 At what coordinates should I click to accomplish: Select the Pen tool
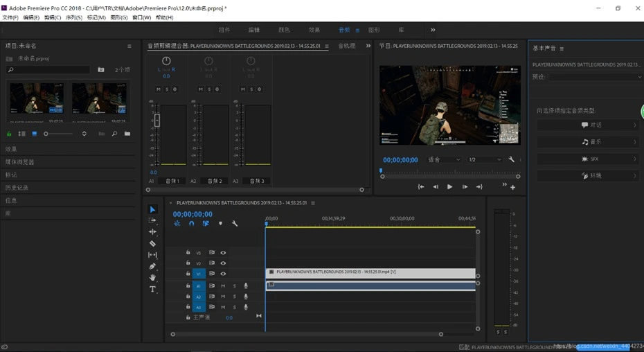152,266
